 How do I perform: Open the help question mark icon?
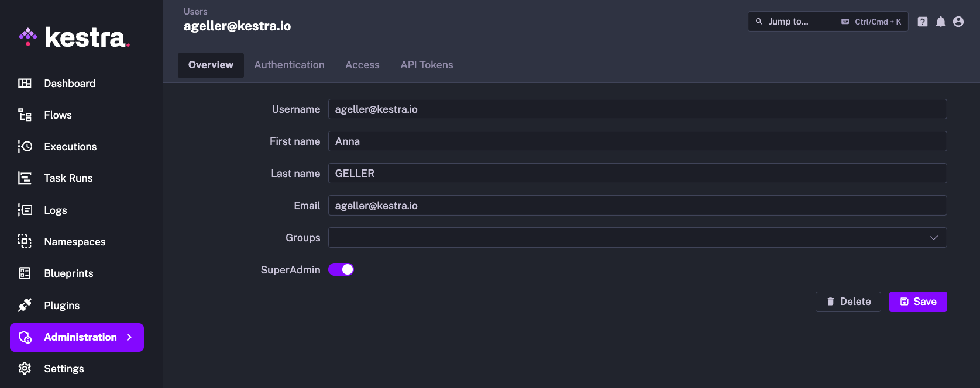(x=923, y=22)
